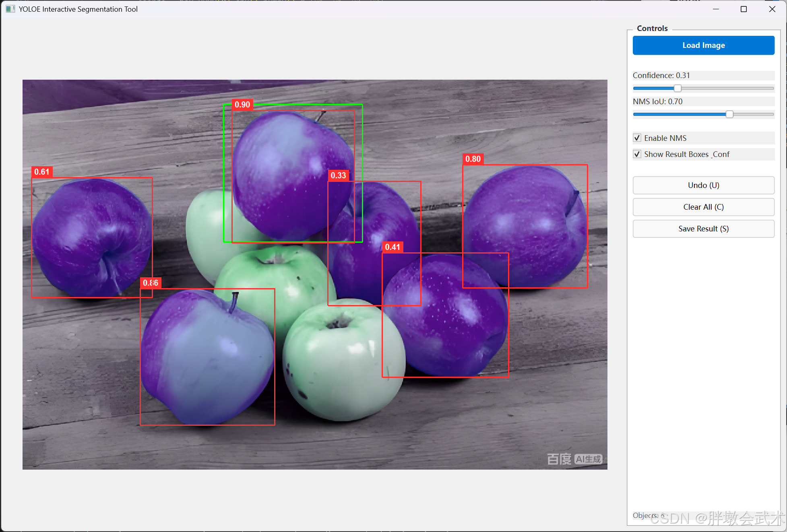The height and width of the screenshot is (532, 787).
Task: Uncheck the Enable NMS checkbox
Action: coord(637,138)
